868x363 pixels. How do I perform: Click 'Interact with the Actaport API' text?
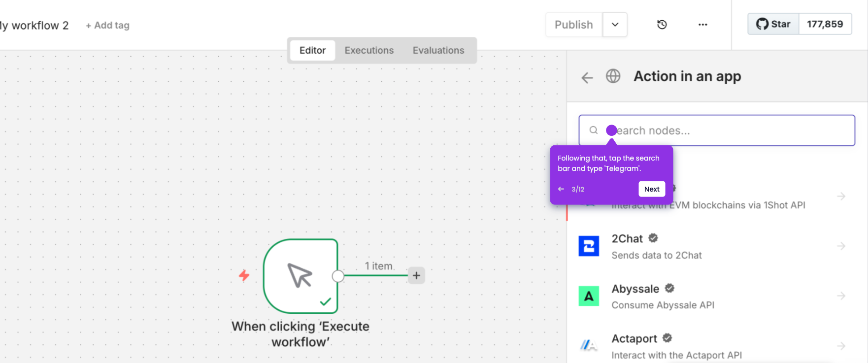[x=677, y=355]
